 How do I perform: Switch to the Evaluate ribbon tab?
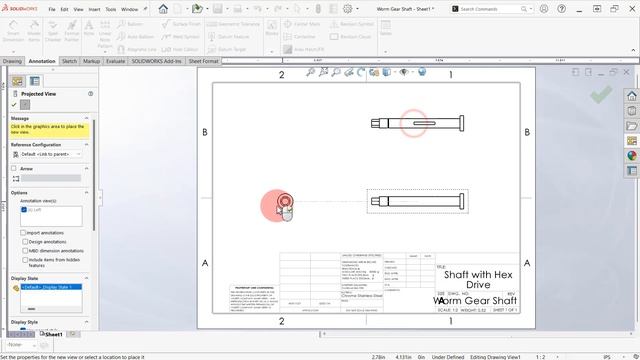116,61
